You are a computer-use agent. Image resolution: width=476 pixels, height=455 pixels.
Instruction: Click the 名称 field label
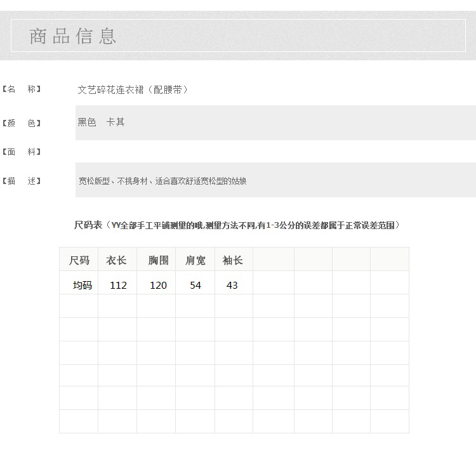coord(22,89)
